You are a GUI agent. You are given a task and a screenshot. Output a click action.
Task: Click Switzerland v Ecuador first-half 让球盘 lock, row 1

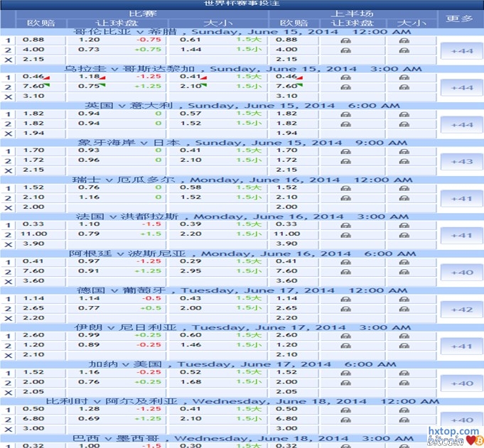pyautogui.click(x=345, y=188)
